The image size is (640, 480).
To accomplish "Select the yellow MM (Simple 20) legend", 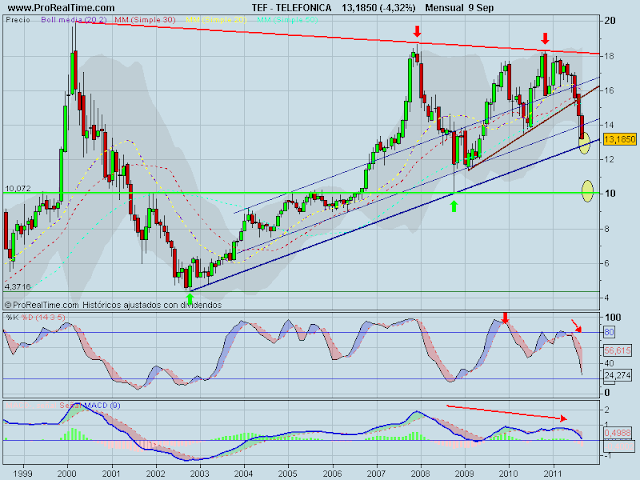I will [x=216, y=20].
